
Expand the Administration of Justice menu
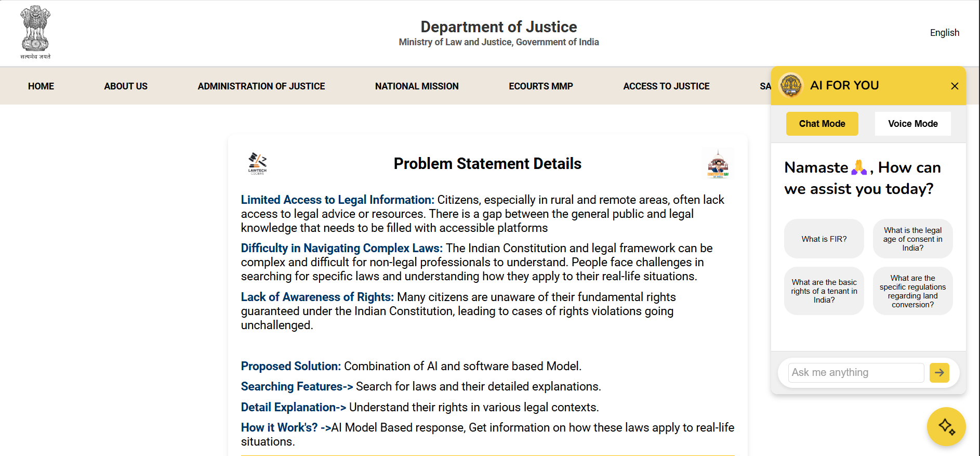[261, 86]
